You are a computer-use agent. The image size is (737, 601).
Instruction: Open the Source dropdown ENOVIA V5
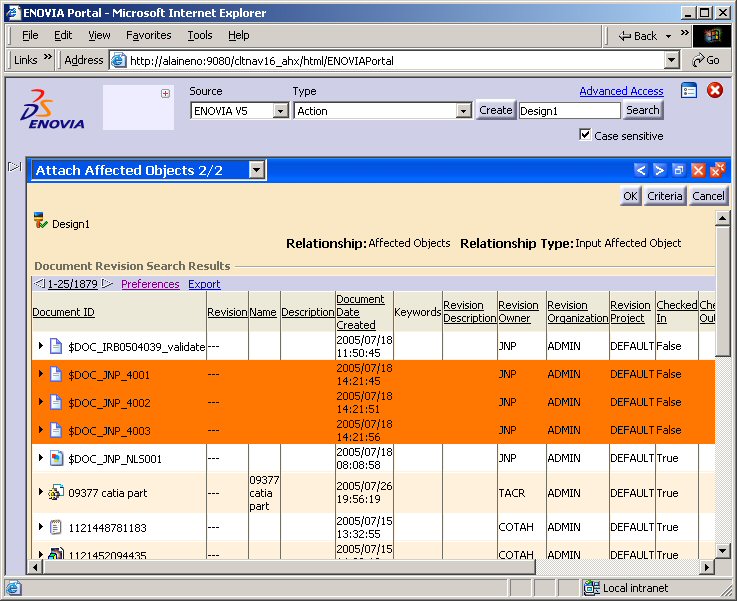[281, 111]
